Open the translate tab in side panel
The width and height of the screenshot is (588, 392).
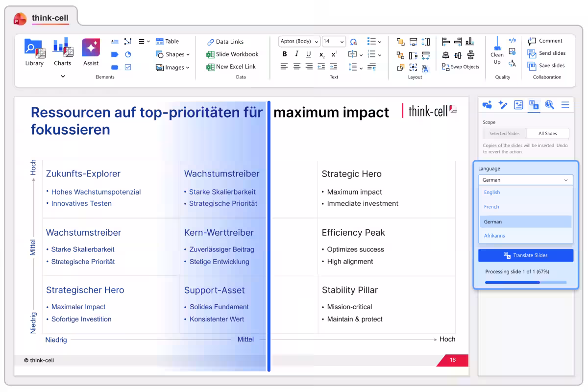point(534,104)
